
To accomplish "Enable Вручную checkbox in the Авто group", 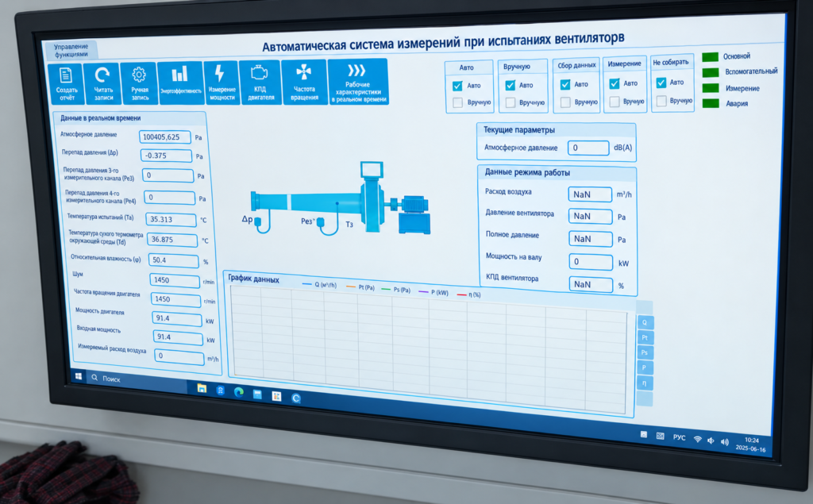I will click(x=457, y=102).
